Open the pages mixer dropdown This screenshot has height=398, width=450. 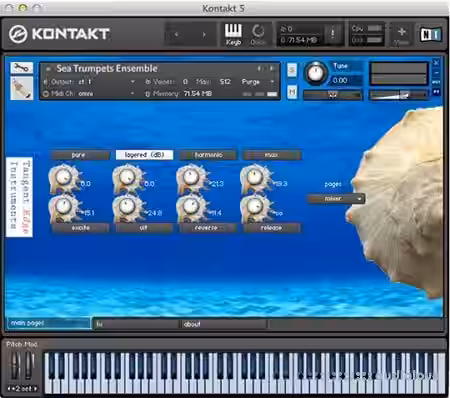click(335, 199)
